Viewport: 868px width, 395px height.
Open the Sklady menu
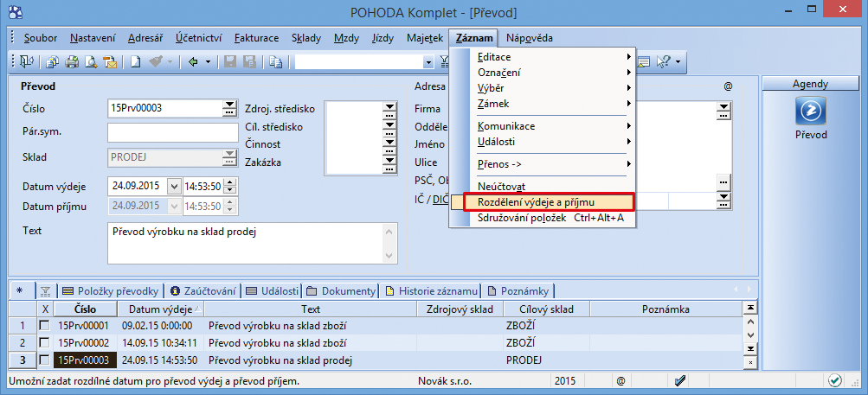point(306,38)
